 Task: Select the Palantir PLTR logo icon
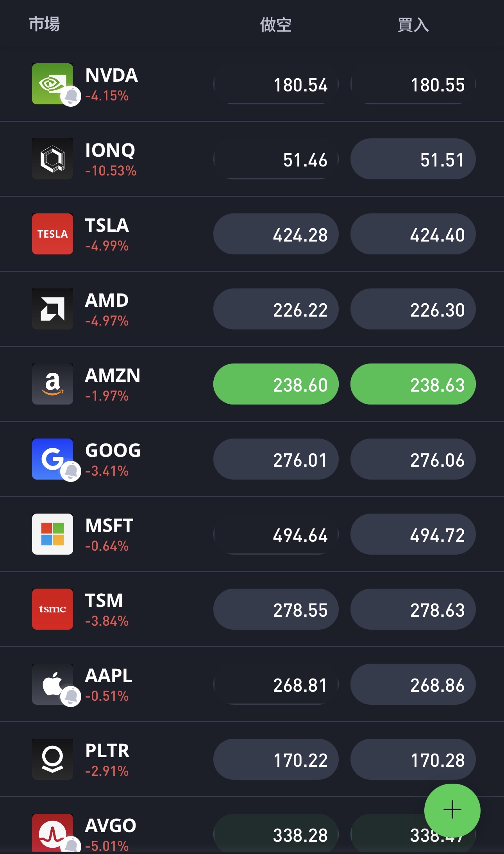point(52,759)
